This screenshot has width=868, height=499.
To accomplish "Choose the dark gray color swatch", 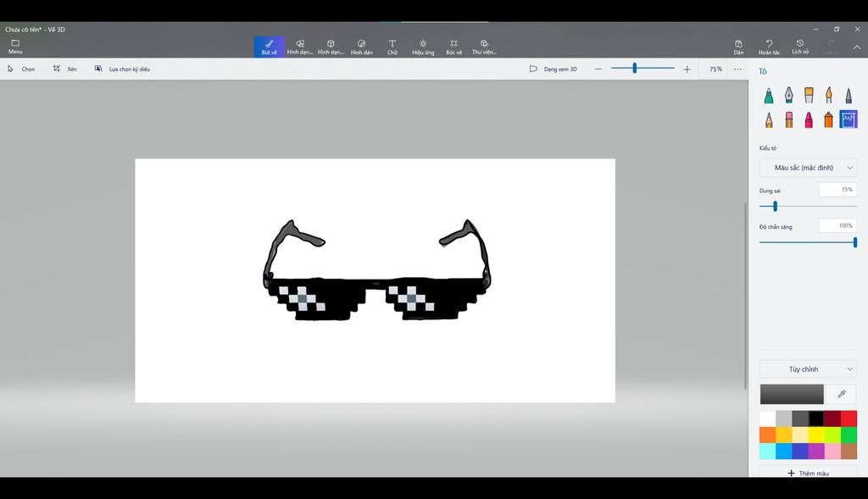I will [x=800, y=419].
